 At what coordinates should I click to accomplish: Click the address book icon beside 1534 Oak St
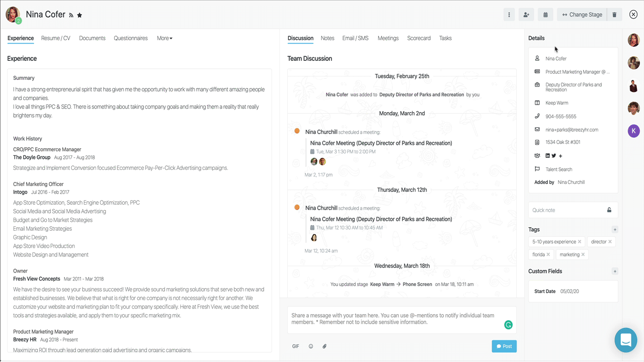pyautogui.click(x=537, y=142)
